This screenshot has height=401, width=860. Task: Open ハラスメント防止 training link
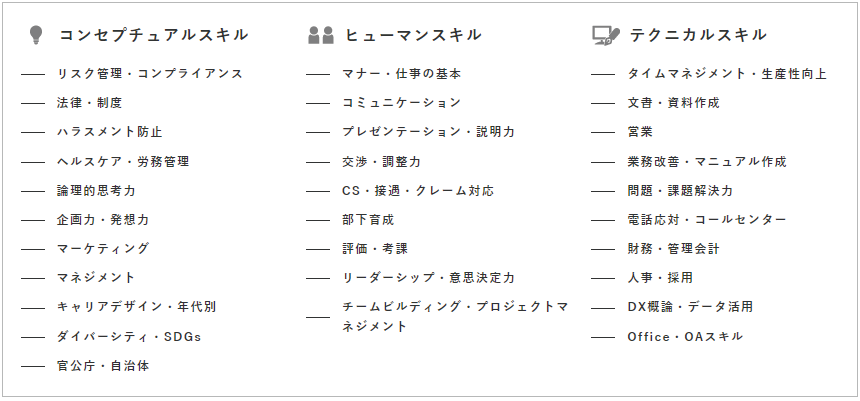(110, 132)
